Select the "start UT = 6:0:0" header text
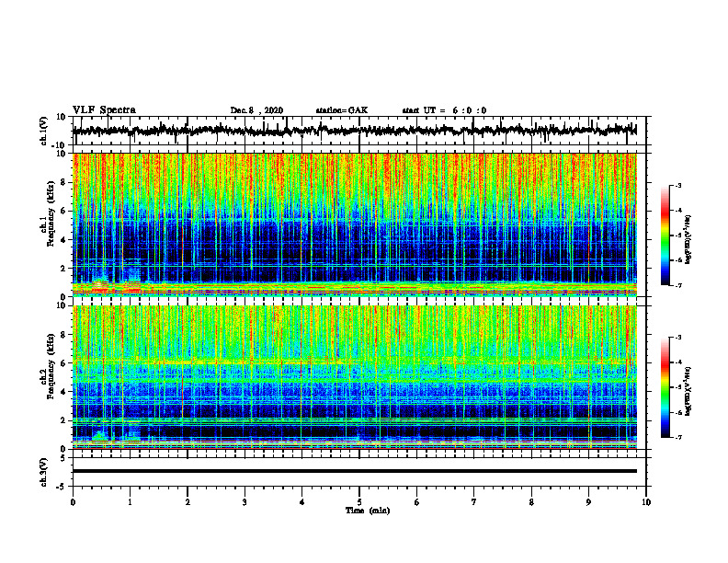The width and height of the screenshot is (728, 563). (444, 110)
